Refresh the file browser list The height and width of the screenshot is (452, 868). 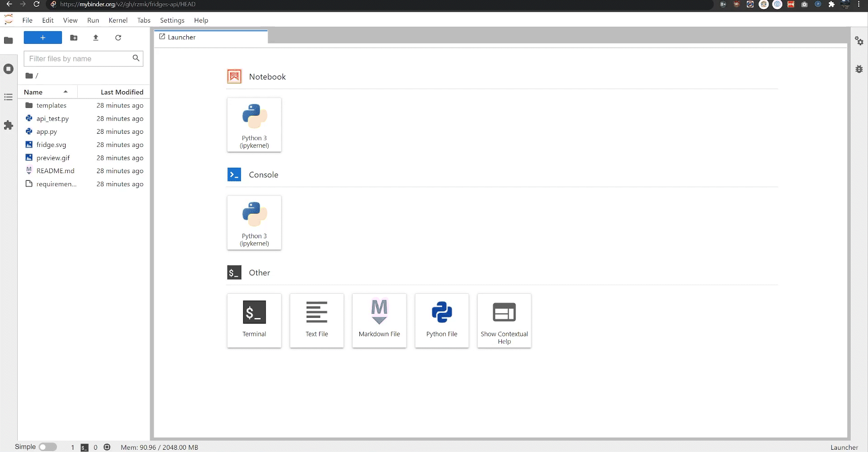(x=118, y=38)
